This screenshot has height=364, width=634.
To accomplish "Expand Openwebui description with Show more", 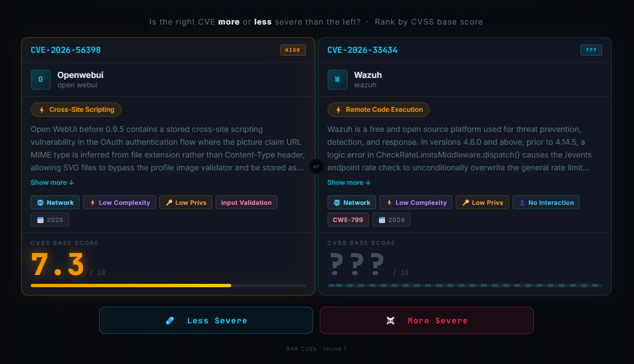I will [x=52, y=183].
